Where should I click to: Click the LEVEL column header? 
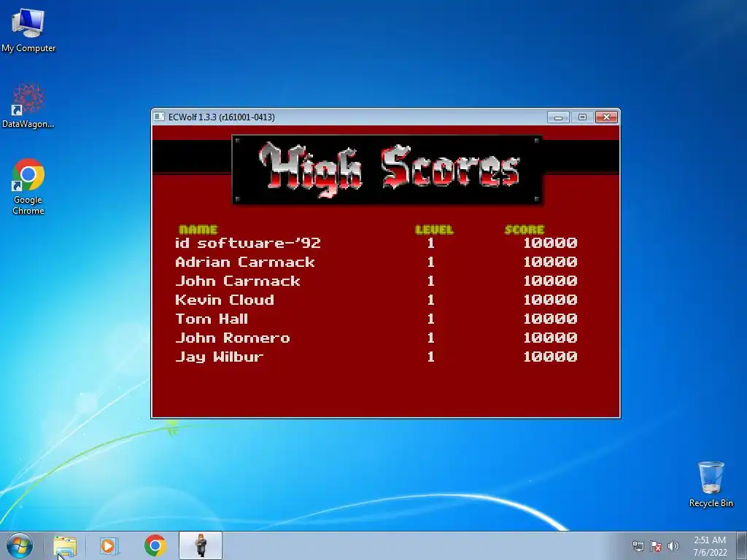pos(434,230)
